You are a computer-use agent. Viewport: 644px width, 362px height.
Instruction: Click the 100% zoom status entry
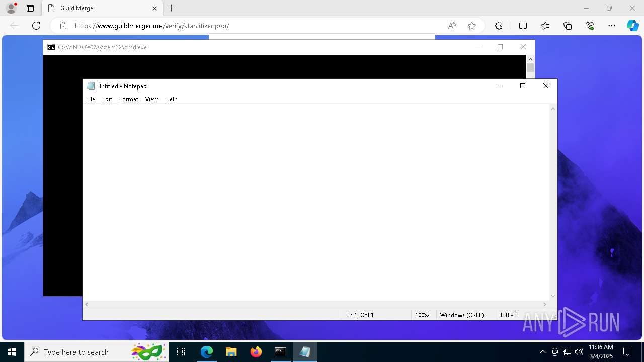[x=422, y=315]
